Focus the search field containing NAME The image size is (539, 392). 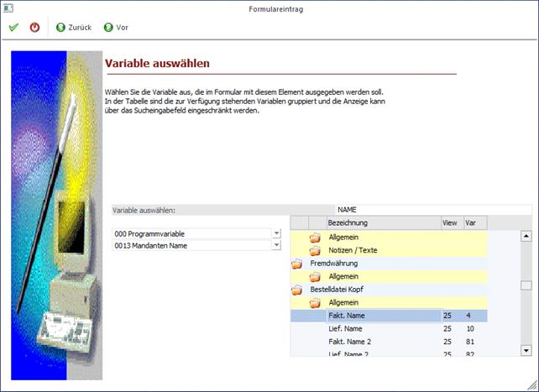[x=432, y=210]
